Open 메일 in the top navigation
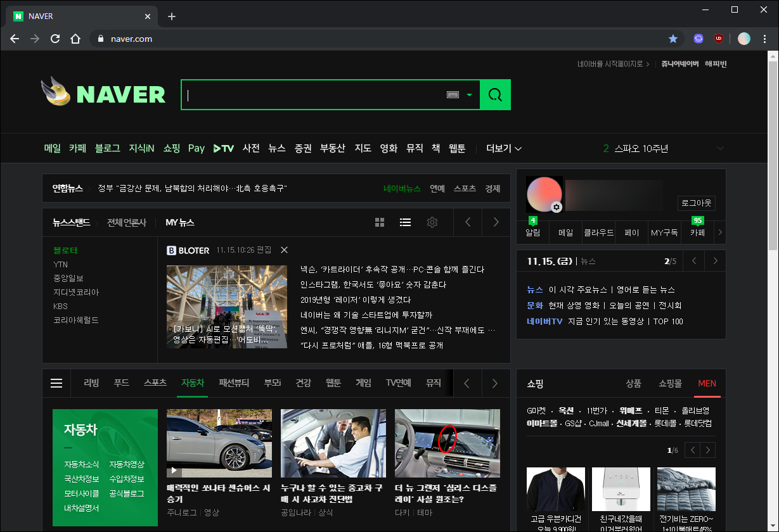Image resolution: width=779 pixels, height=532 pixels. click(x=53, y=149)
